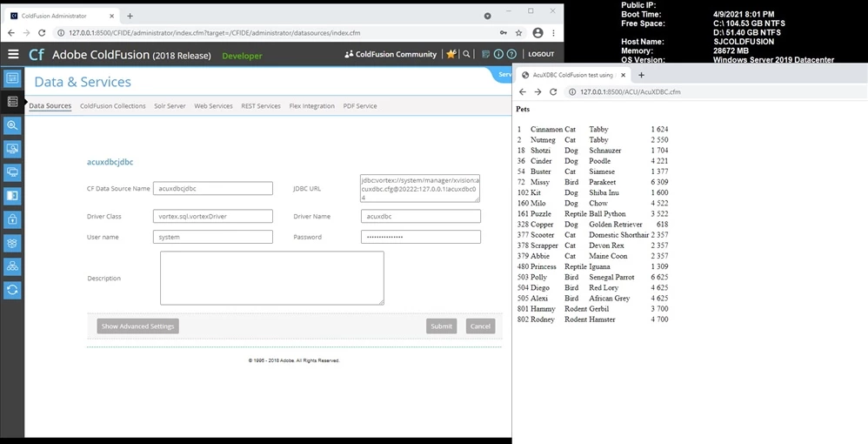Click the Driver Class field
The height and width of the screenshot is (444, 868).
[x=212, y=216]
